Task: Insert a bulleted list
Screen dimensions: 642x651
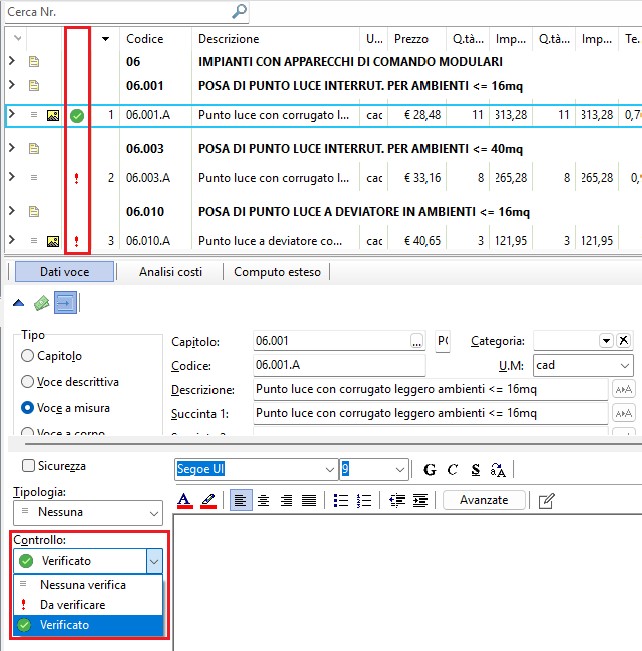Action: (x=341, y=500)
